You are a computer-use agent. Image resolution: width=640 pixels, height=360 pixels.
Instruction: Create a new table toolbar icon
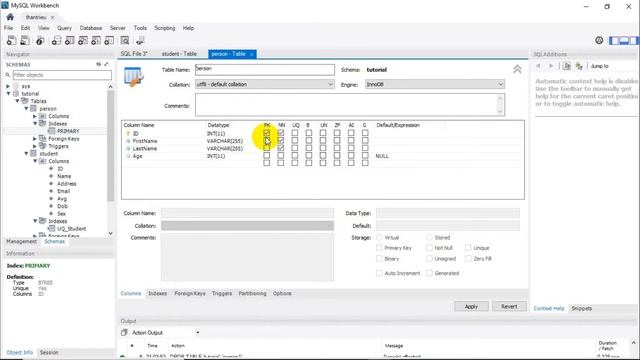(70, 40)
